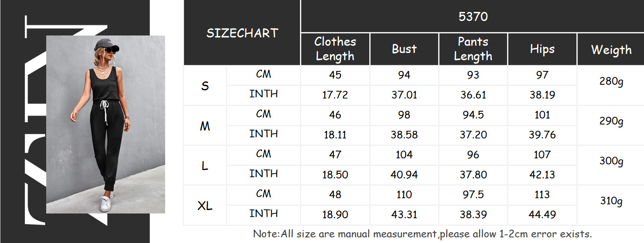The width and height of the screenshot is (644, 243).
Task: Select the size M row label
Action: click(x=205, y=126)
